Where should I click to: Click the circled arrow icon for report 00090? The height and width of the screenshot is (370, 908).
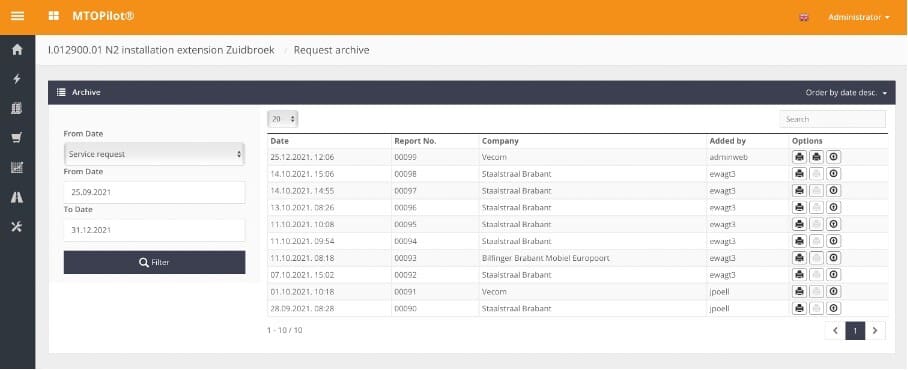point(833,308)
